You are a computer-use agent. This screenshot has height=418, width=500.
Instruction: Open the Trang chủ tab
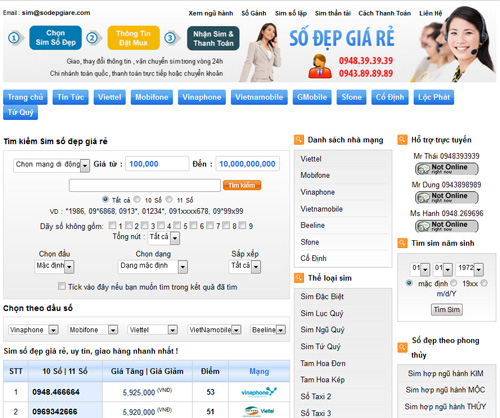(25, 97)
